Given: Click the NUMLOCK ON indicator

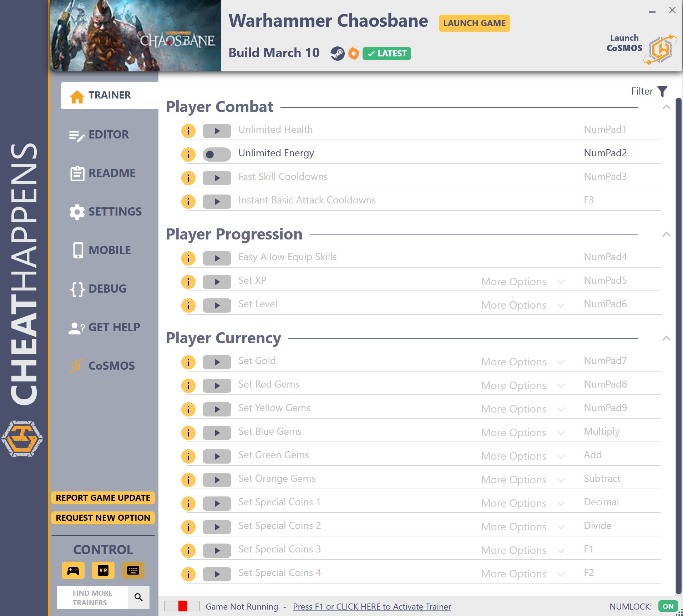Looking at the screenshot, I should click(668, 606).
